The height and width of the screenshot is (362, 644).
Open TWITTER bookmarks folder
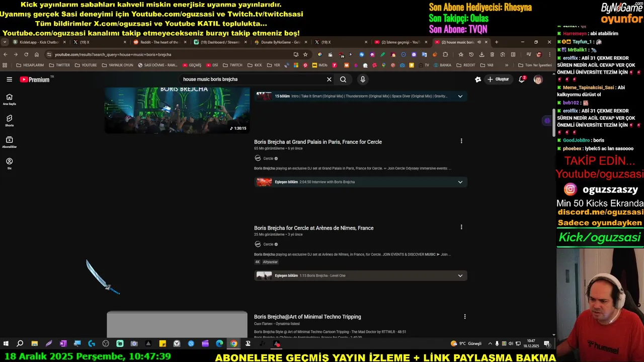click(x=59, y=65)
